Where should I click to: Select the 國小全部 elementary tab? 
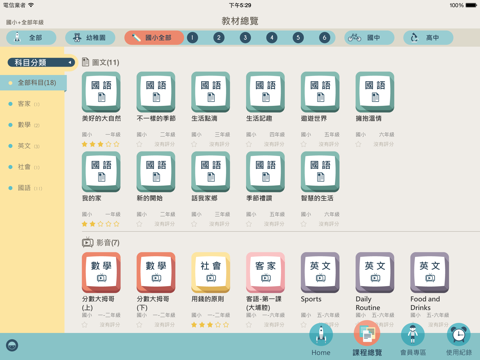point(154,38)
